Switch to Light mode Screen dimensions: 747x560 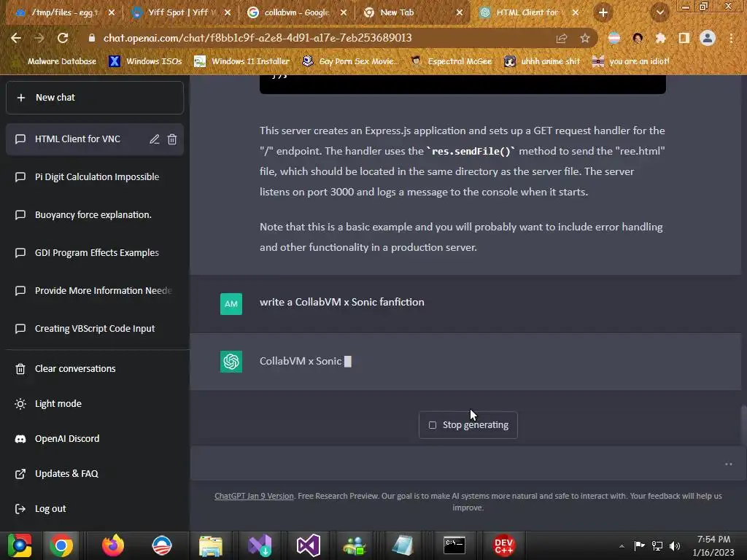(x=95, y=404)
